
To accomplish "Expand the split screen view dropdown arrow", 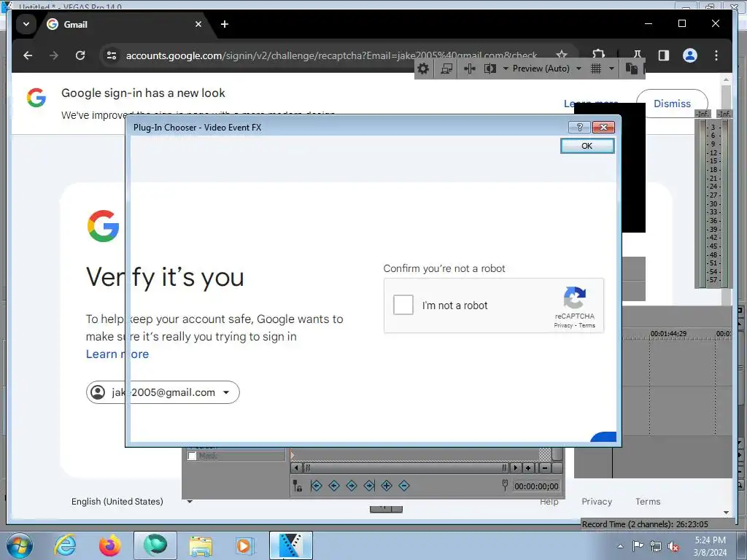I will (506, 69).
